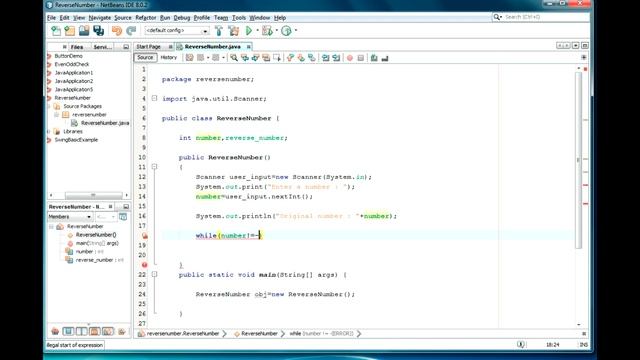This screenshot has width=640, height=360.
Task: Click the Debug Project toolbar icon
Action: (x=267, y=31)
